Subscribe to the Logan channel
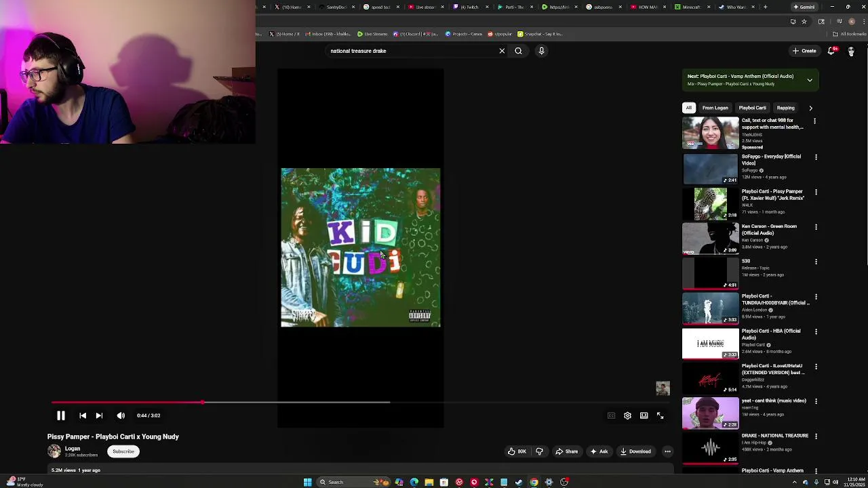 click(123, 451)
